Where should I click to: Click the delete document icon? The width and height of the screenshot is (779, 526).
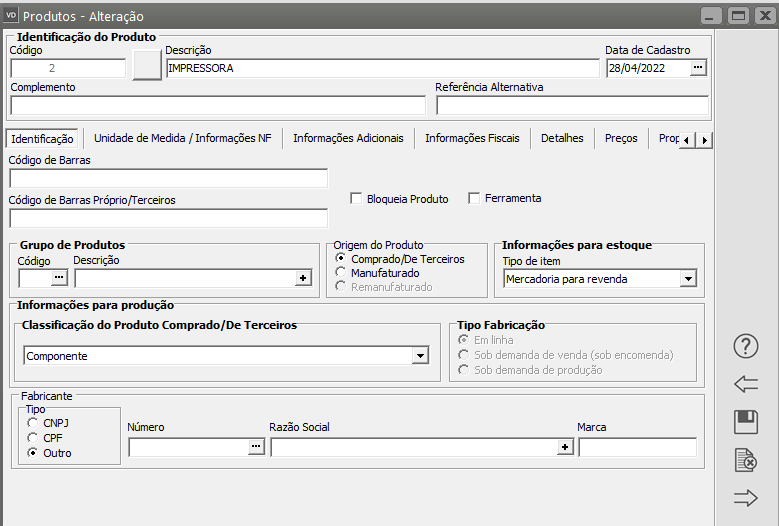pos(746,460)
